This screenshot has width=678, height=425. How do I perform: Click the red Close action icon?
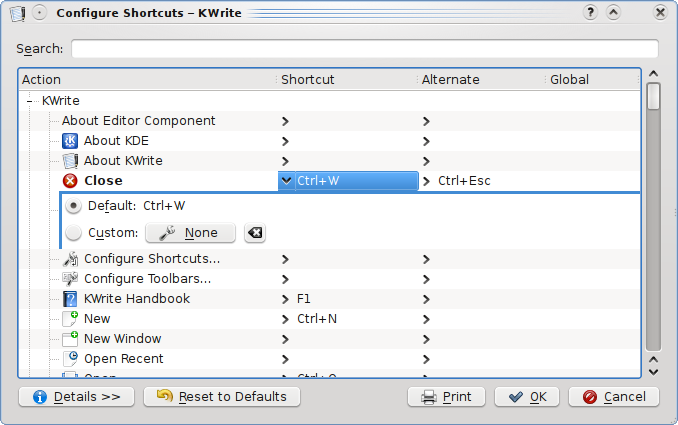click(x=70, y=181)
